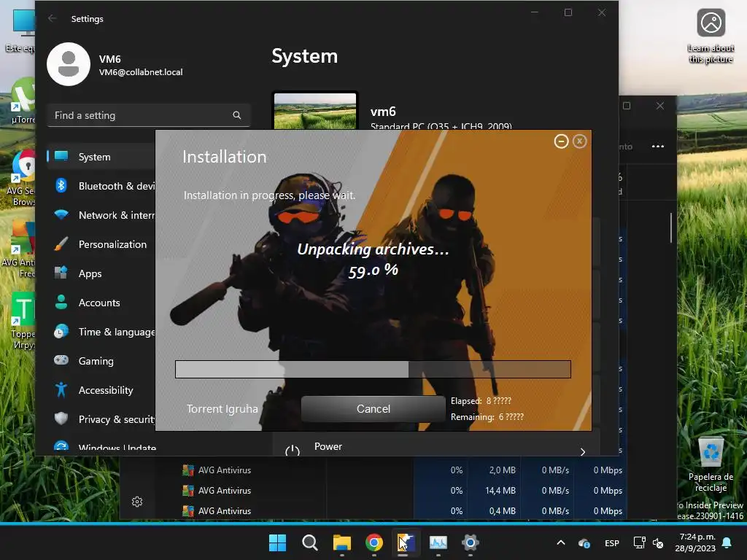Open Learn about this picture desktop icon
The image size is (747, 560).
[711, 36]
